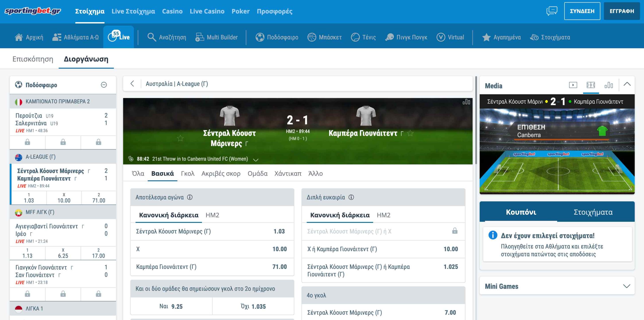Viewport: 644px width, 320px height.
Task: Favorite Σέντραλ Κόουστ Μάρινερς with star
Action: [180, 138]
